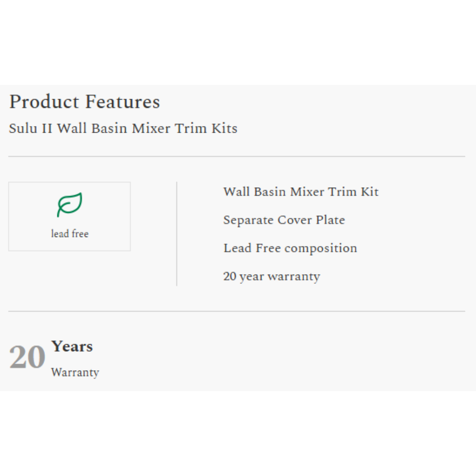This screenshot has height=476, width=476.
Task: Click the "Product Features" heading
Action: point(85,102)
